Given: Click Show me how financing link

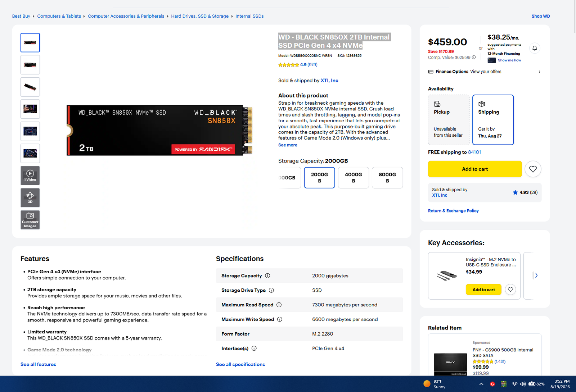Looking at the screenshot, I should (509, 60).
